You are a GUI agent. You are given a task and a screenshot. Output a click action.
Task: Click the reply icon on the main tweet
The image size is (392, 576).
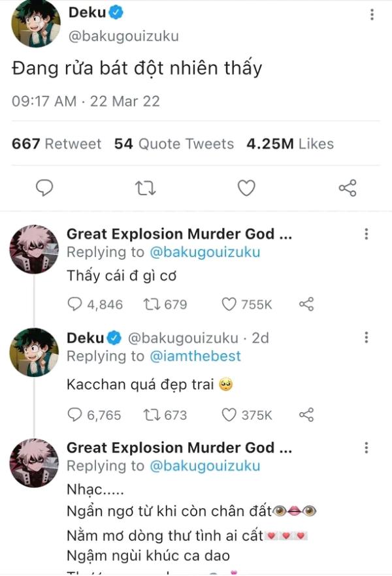pyautogui.click(x=44, y=187)
